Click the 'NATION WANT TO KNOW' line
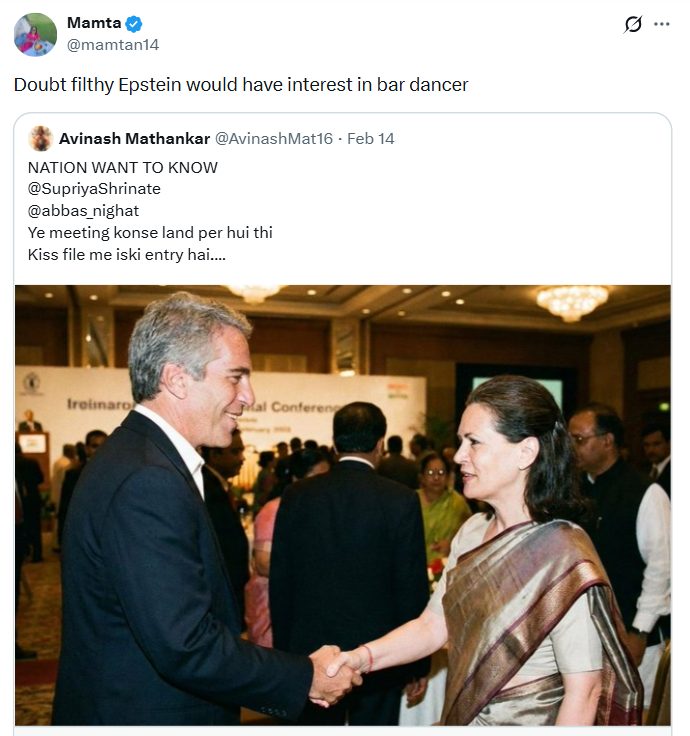This screenshot has height=736, width=690. [123, 168]
